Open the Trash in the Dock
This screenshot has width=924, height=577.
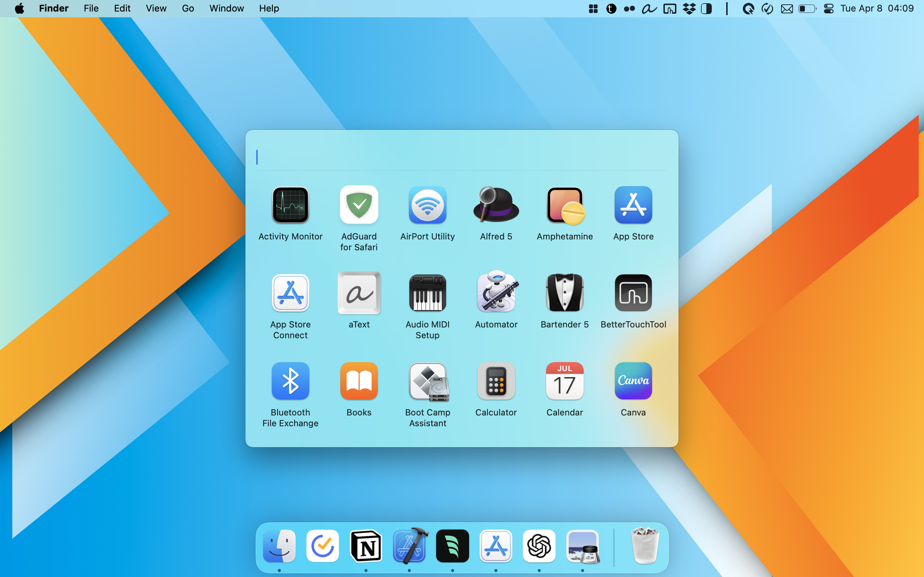(645, 546)
